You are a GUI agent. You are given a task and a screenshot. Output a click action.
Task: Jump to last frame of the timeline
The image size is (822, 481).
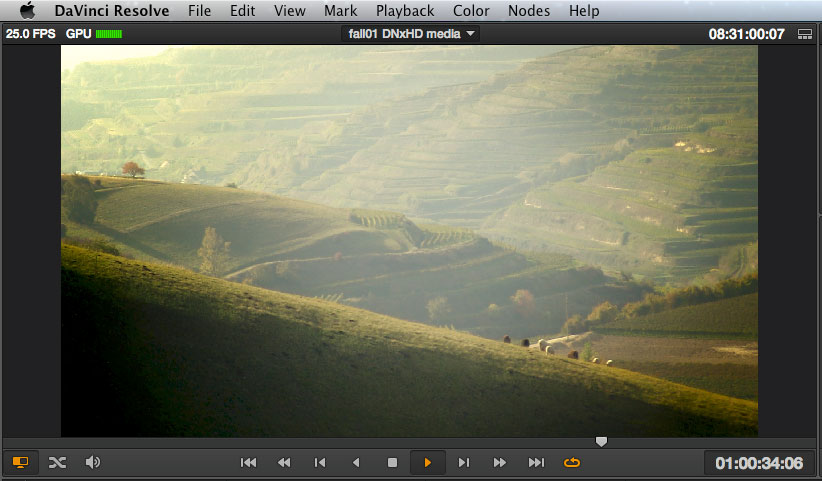pos(536,462)
